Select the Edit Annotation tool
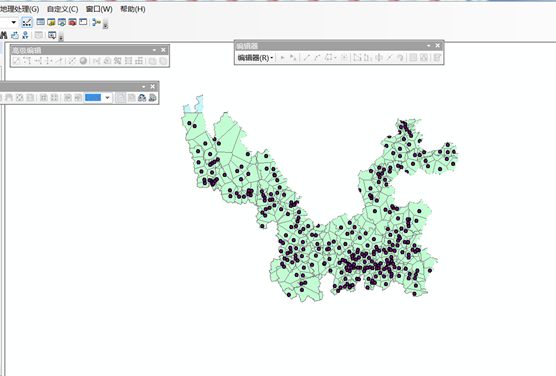The height and width of the screenshot is (376, 556). pyautogui.click(x=293, y=57)
